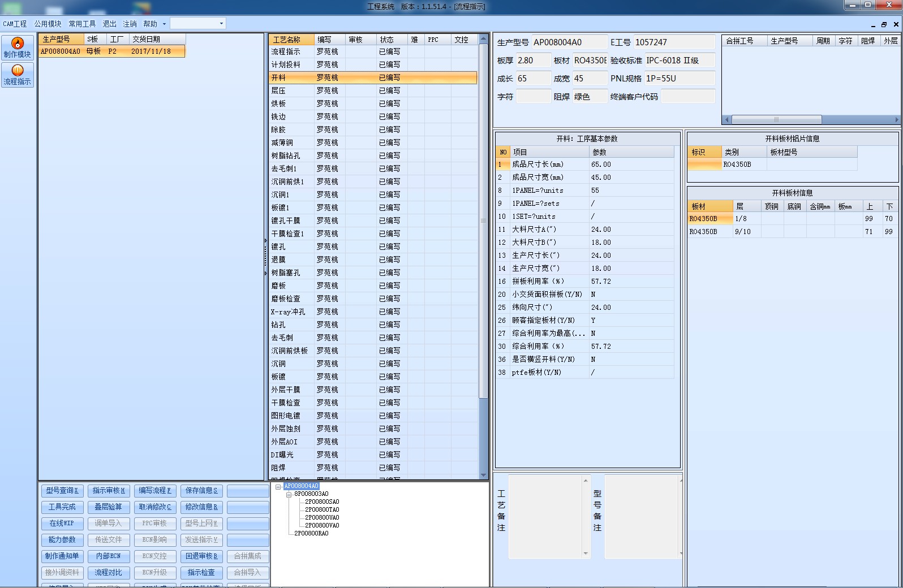Collapse the AP008004A0 tree node

[x=278, y=486]
